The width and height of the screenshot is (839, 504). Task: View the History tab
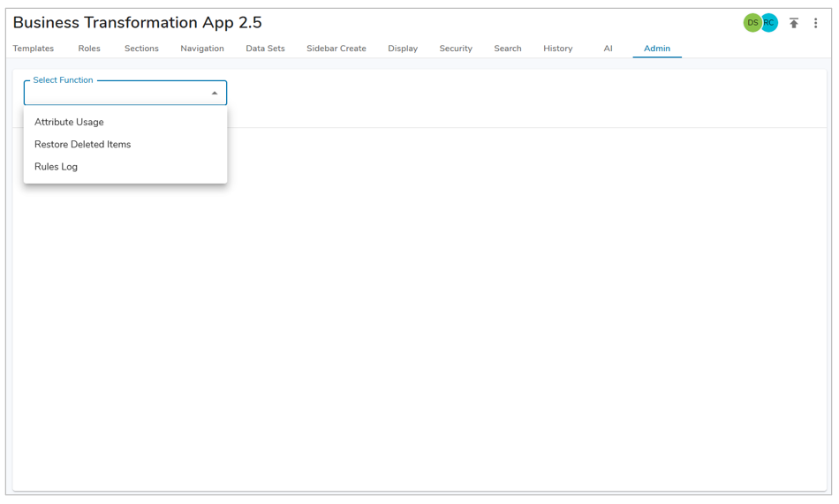click(558, 49)
